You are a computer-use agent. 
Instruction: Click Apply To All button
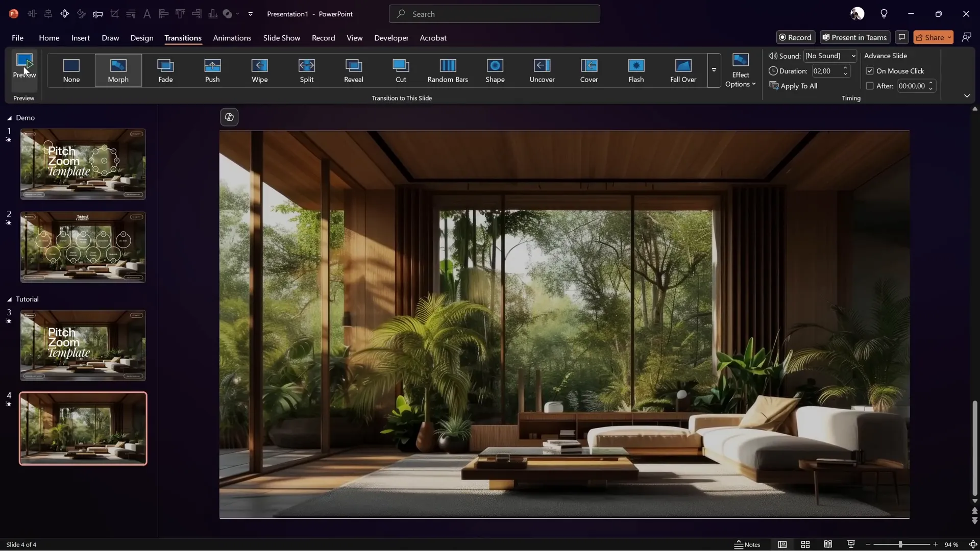pyautogui.click(x=794, y=86)
